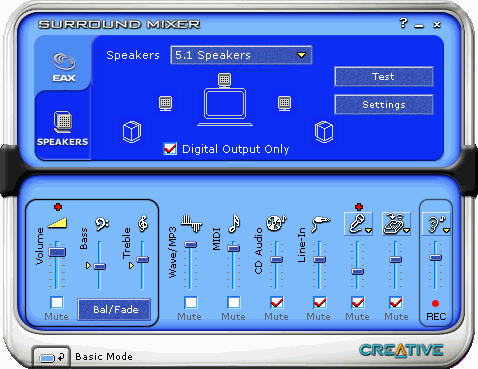Click the Bass slider thumb
This screenshot has width=478, height=369.
(x=99, y=266)
